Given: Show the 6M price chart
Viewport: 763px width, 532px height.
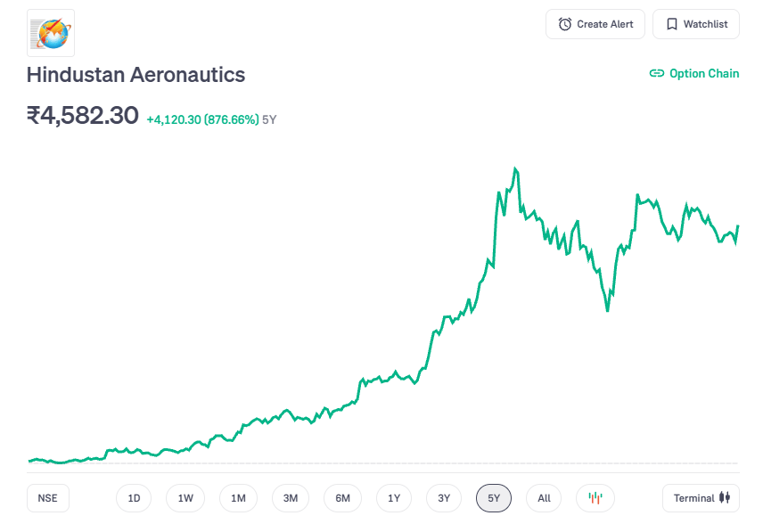Looking at the screenshot, I should (342, 498).
